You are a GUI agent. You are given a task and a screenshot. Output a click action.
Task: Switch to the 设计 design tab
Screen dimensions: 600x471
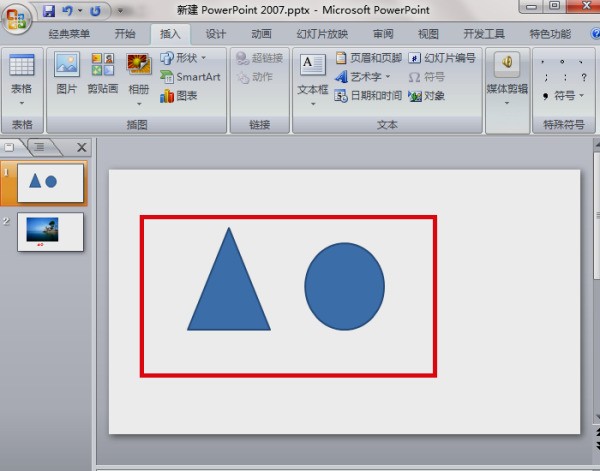215,33
